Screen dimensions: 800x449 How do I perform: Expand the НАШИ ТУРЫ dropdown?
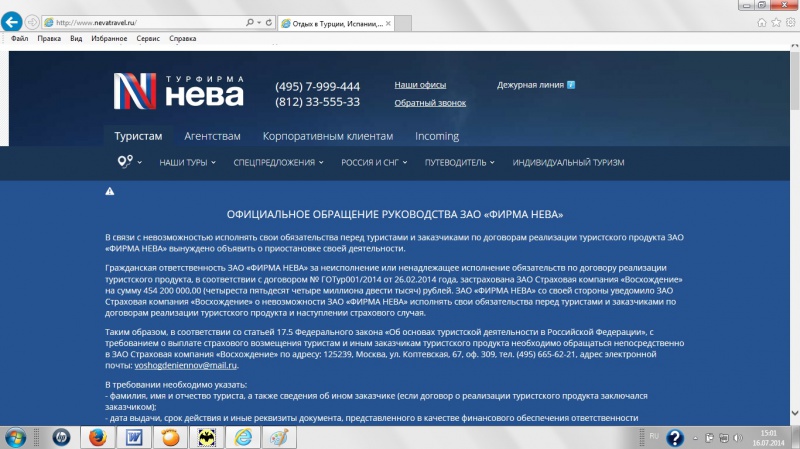187,162
